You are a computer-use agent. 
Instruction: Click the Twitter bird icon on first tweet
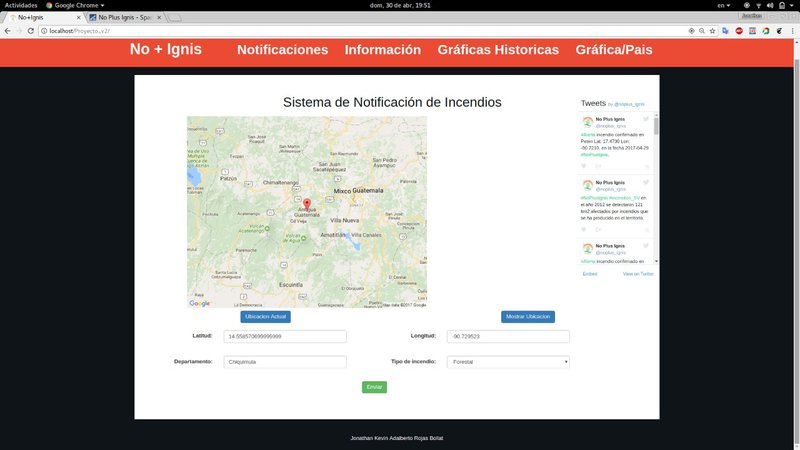pos(646,120)
